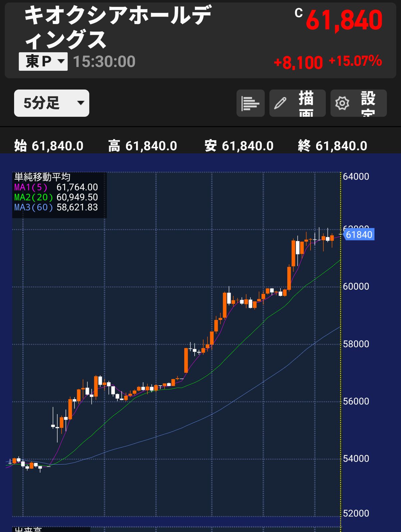
Task: Tap the blue 61840 current price tag
Action: [x=358, y=235]
